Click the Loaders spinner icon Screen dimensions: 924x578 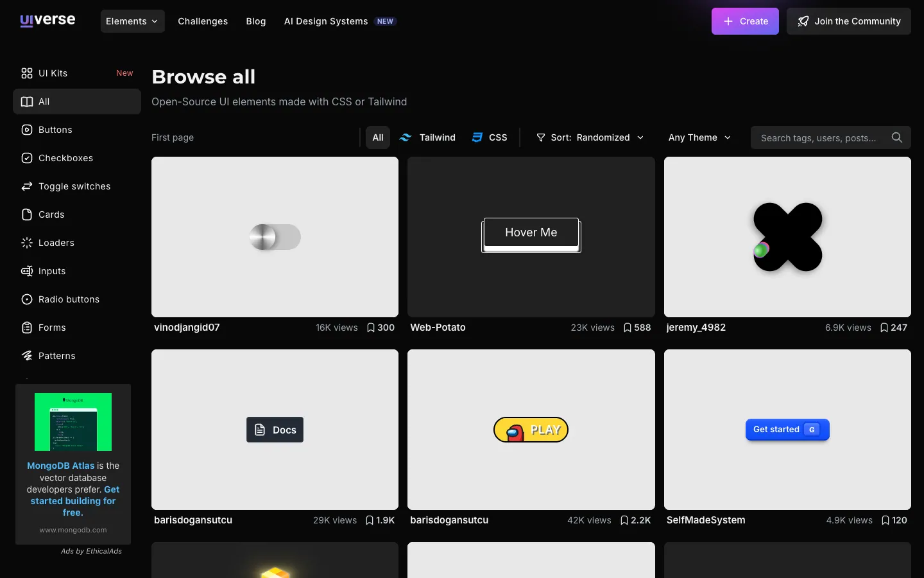point(27,243)
